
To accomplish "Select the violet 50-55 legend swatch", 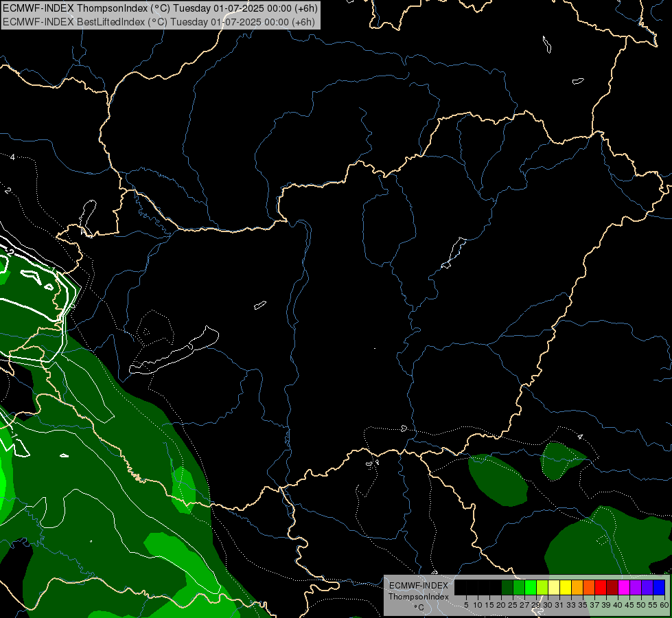I will [x=647, y=587].
